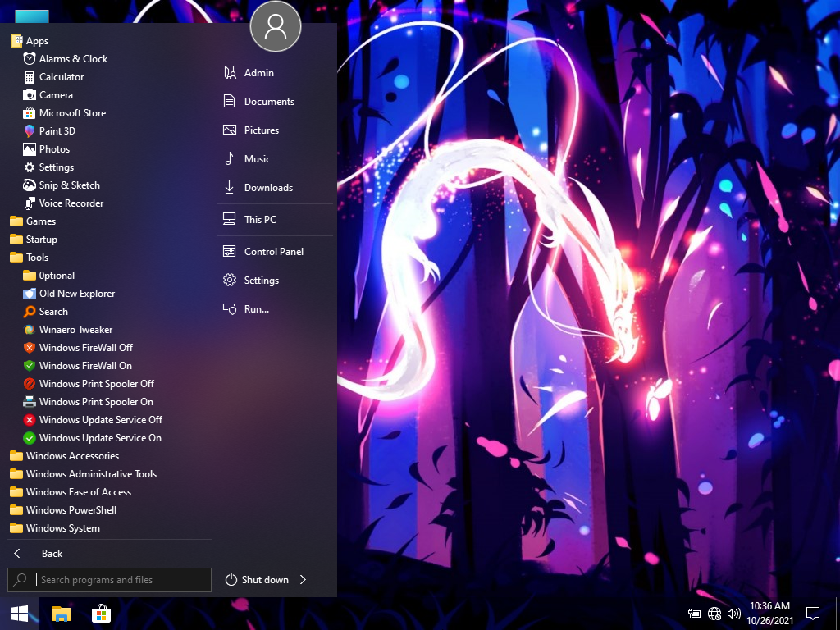Open Control Panel from right pane
Image resolution: width=840 pixels, height=630 pixels.
274,252
